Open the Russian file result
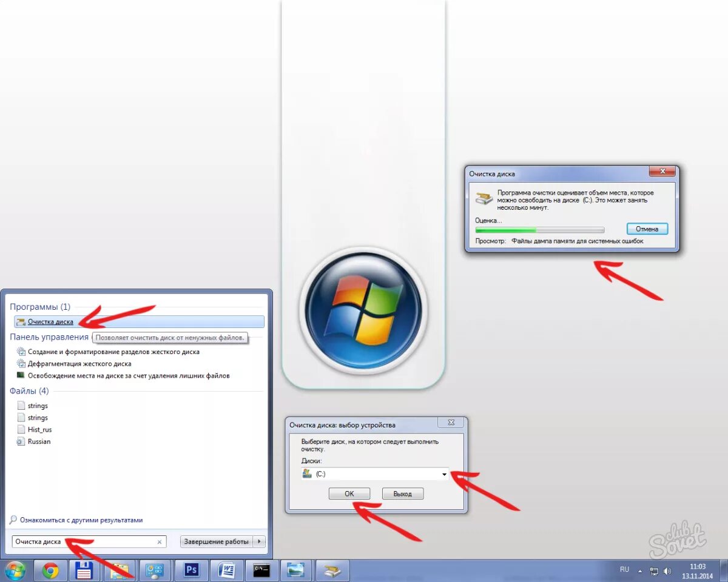 point(39,442)
